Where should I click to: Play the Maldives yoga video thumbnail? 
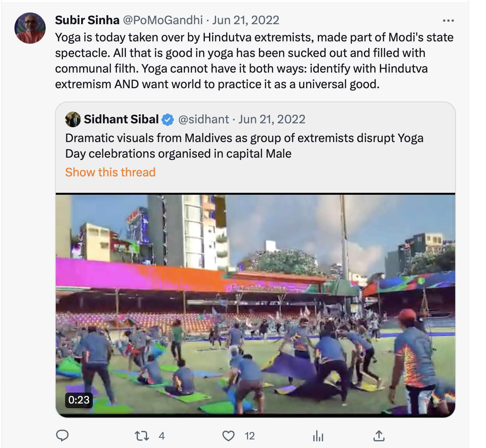(x=255, y=304)
